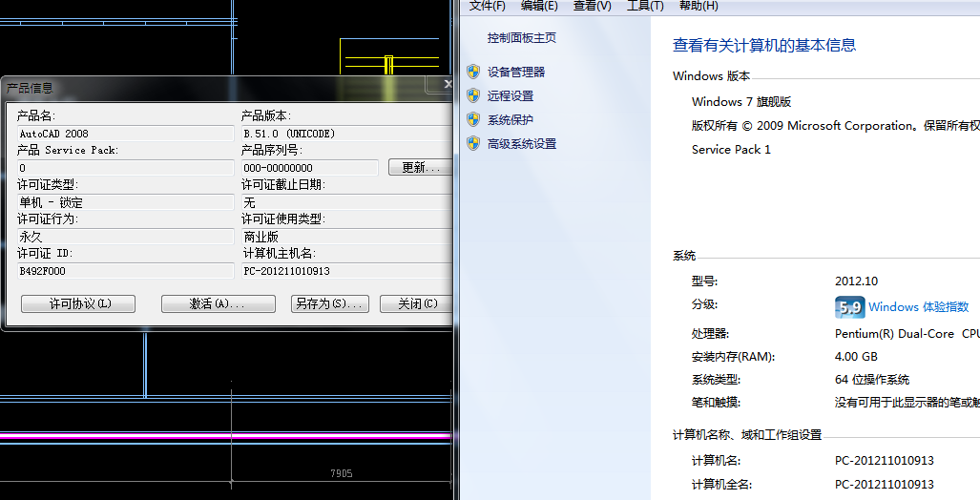Click the 许可证类型 field 单机 - 锁定
Screen dimensions: 980x500
[126, 202]
